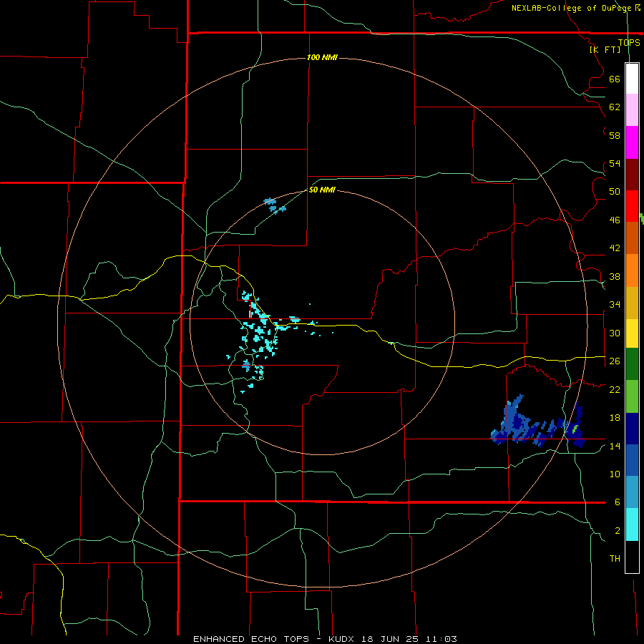Click the yellow 30 kft color segment
Screen dimensions: 644x644
632,333
